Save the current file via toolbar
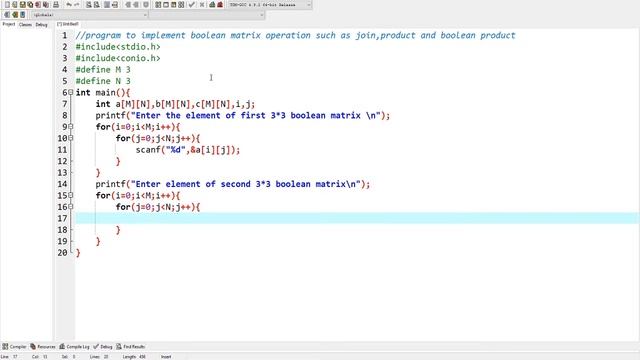This screenshot has width=640, height=360. (22, 4)
